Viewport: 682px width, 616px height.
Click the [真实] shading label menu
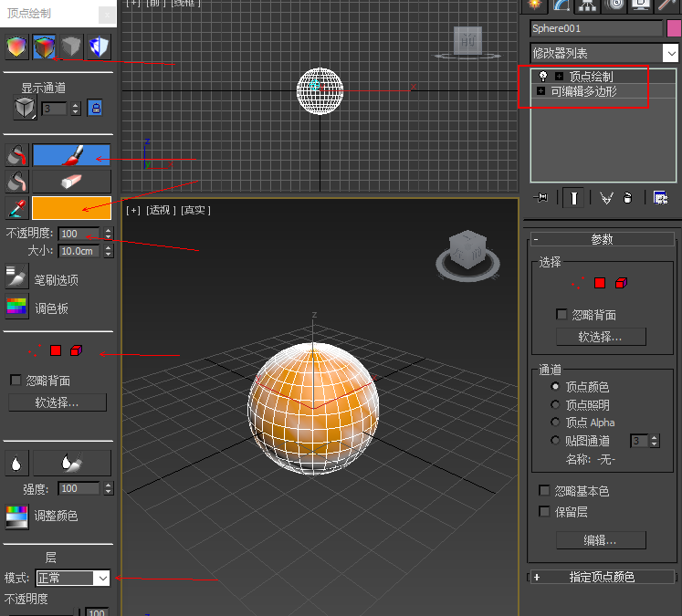[195, 211]
